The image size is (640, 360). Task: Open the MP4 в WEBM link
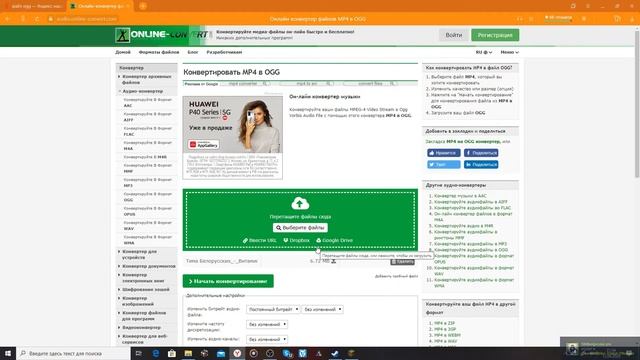pos(447,335)
